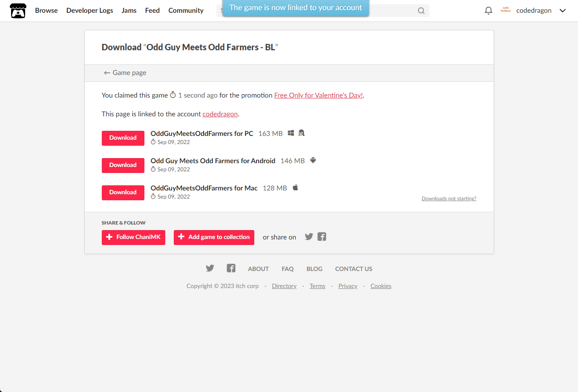Viewport: 578px width, 392px height.
Task: Open the ABOUT footer link
Action: (x=259, y=269)
